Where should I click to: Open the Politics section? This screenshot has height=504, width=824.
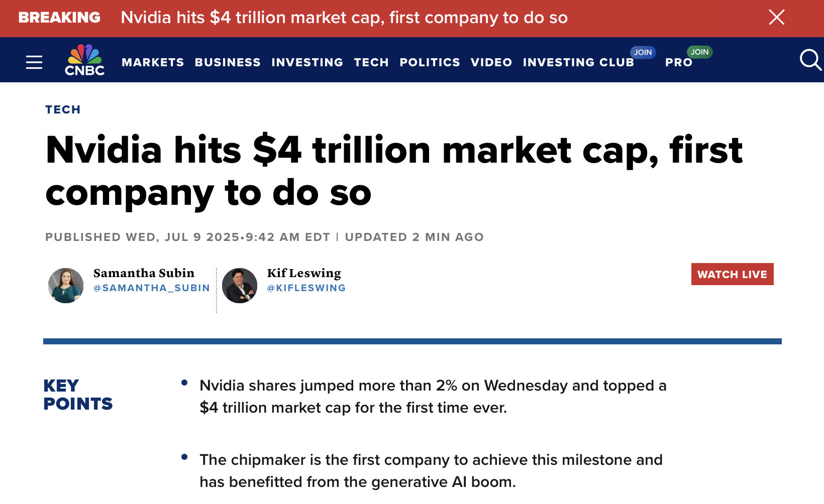coord(430,62)
